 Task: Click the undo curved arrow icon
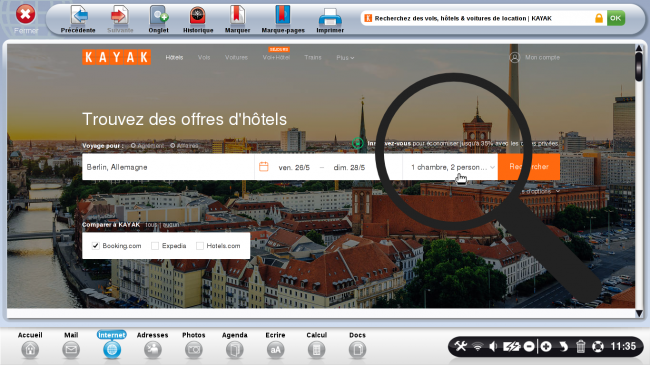click(x=563, y=346)
